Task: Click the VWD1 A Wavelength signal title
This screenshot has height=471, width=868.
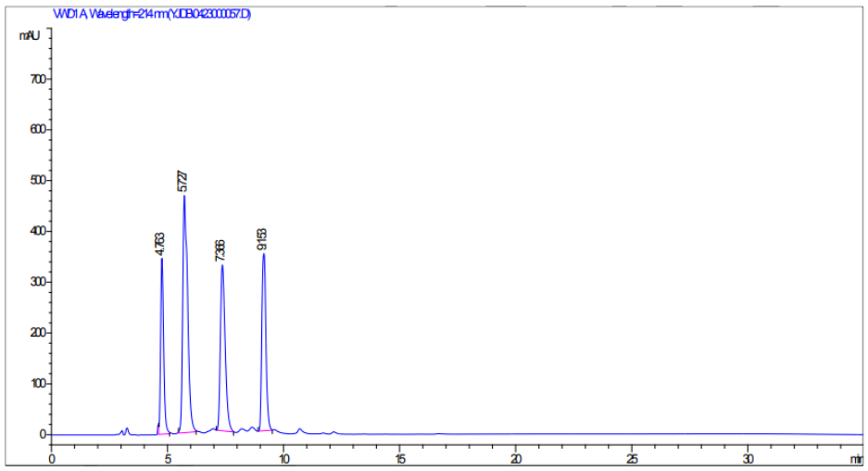Action: (152, 15)
